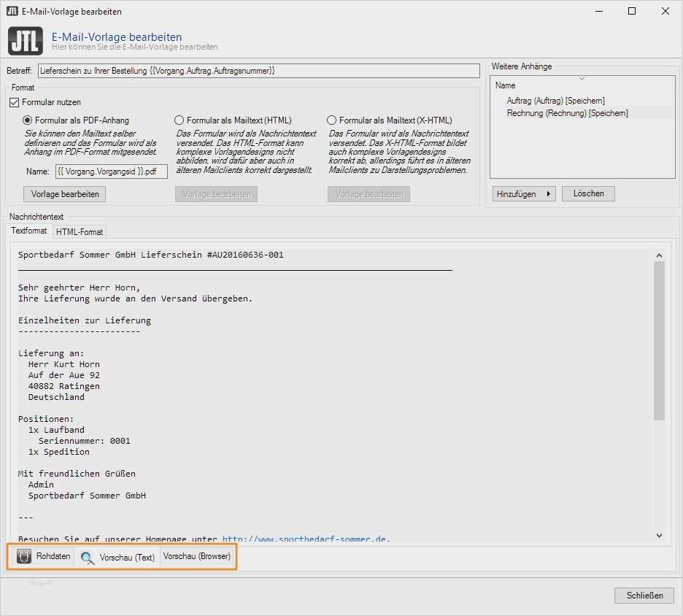Open the Rohdaten raw data view
The image size is (683, 616).
[43, 556]
